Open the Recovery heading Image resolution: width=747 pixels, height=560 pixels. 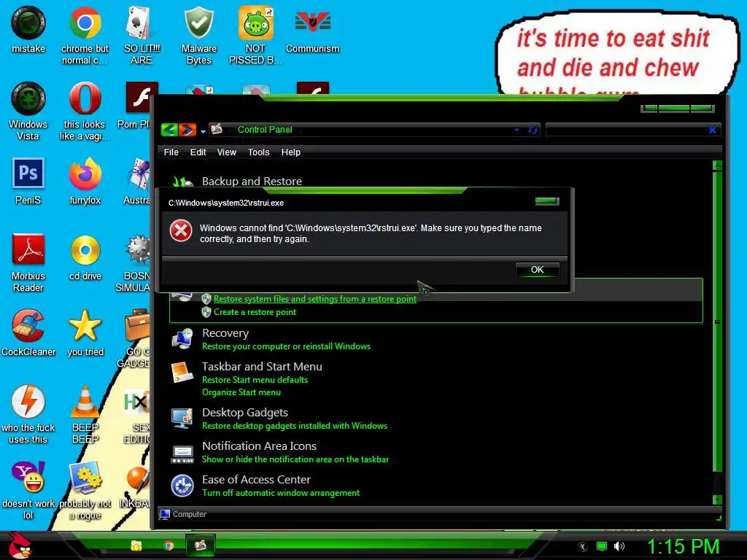(x=225, y=332)
